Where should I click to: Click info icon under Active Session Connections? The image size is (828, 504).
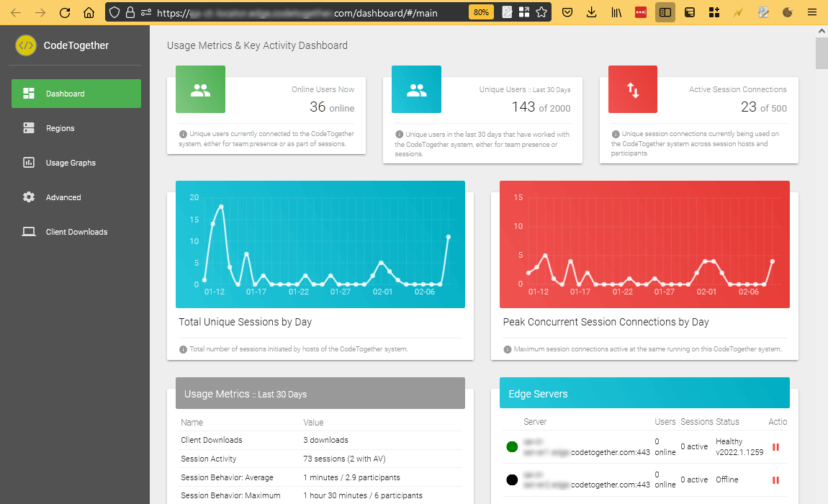[x=616, y=134]
